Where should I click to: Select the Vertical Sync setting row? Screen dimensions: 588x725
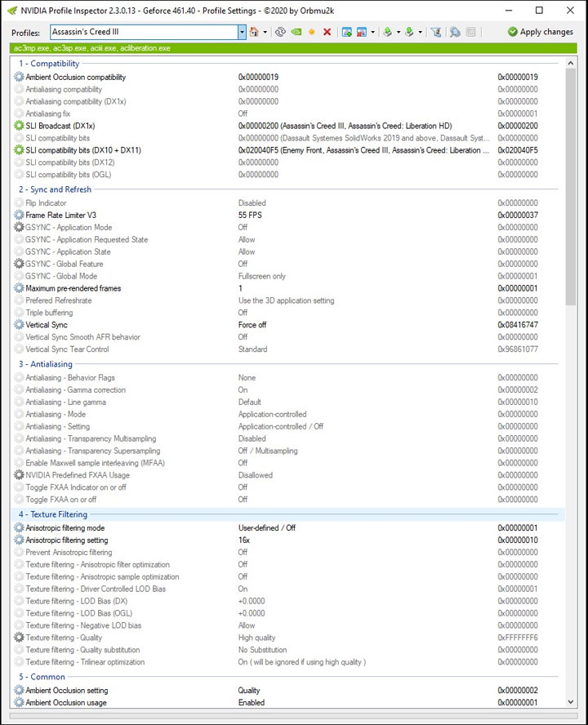[46, 325]
